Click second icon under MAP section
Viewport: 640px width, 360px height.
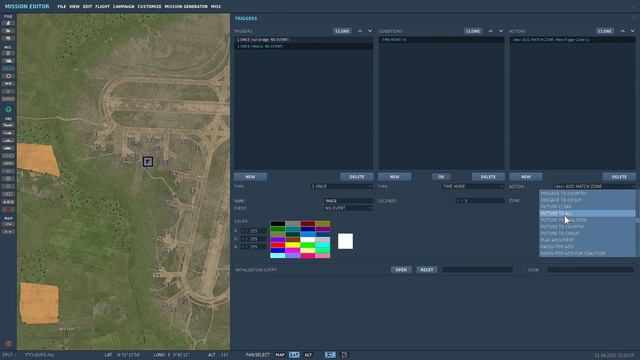[x=8, y=232]
